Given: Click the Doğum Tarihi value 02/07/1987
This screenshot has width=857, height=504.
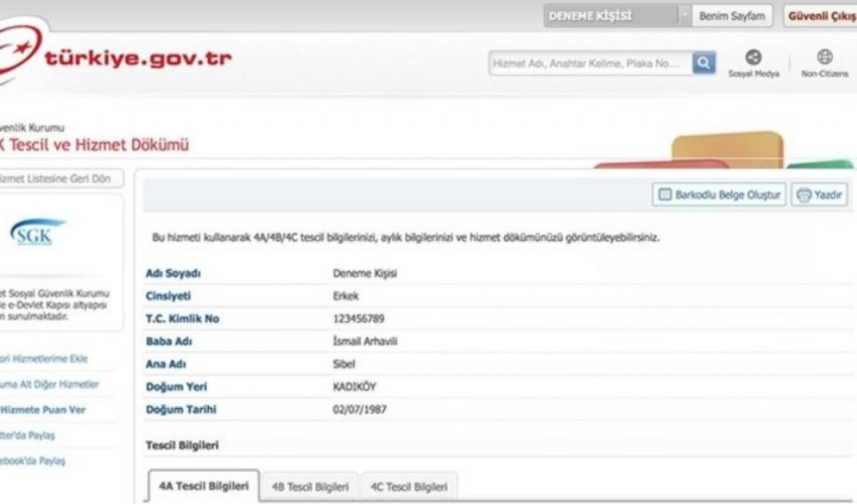Looking at the screenshot, I should point(360,410).
